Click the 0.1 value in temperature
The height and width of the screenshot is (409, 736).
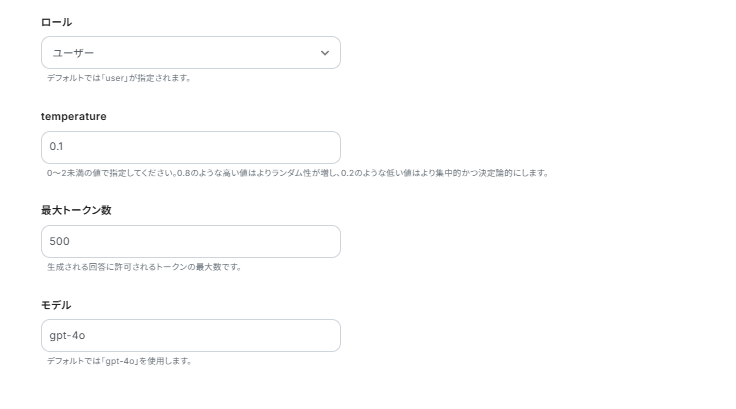tap(56, 147)
